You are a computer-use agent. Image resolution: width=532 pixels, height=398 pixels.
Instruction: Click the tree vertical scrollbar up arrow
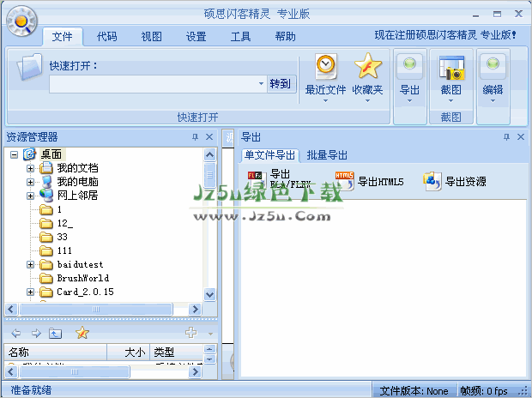pyautogui.click(x=209, y=155)
